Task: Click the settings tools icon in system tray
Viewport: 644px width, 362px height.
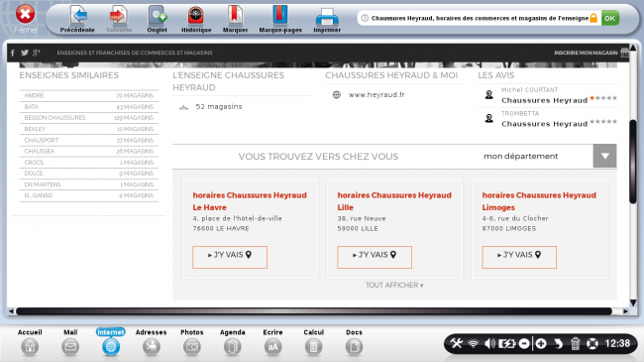Action: pyautogui.click(x=457, y=343)
